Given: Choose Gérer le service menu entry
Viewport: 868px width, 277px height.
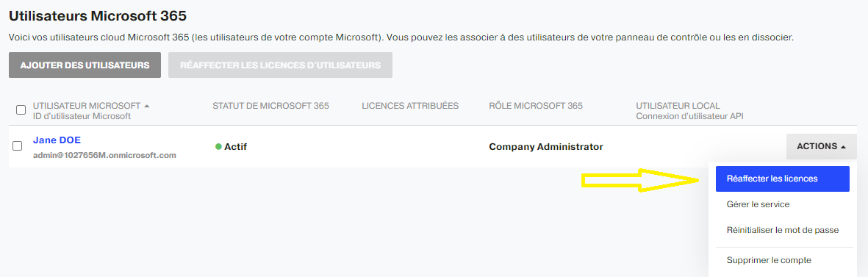Looking at the screenshot, I should pyautogui.click(x=758, y=204).
